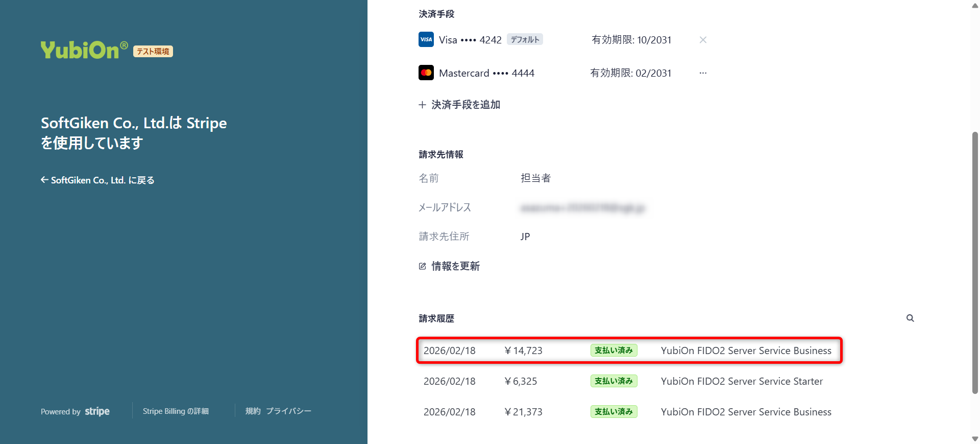Click the scrollbar up arrow
This screenshot has height=444, width=980.
click(x=975, y=6)
